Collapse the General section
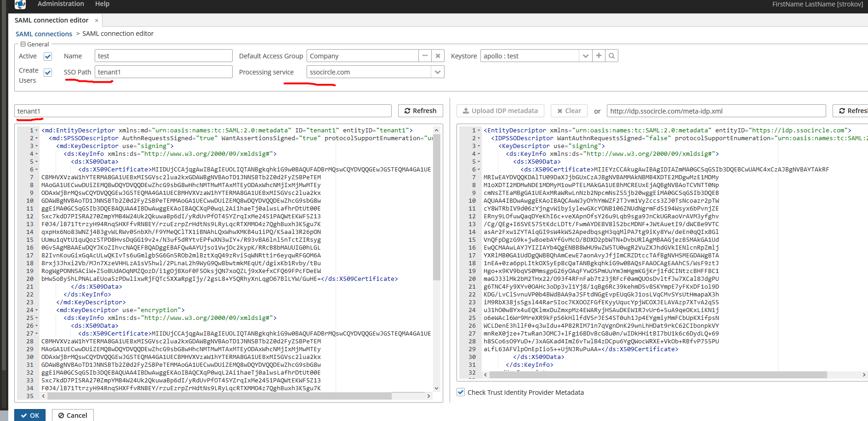Screen dimensions: 868x421 [x=23, y=44]
